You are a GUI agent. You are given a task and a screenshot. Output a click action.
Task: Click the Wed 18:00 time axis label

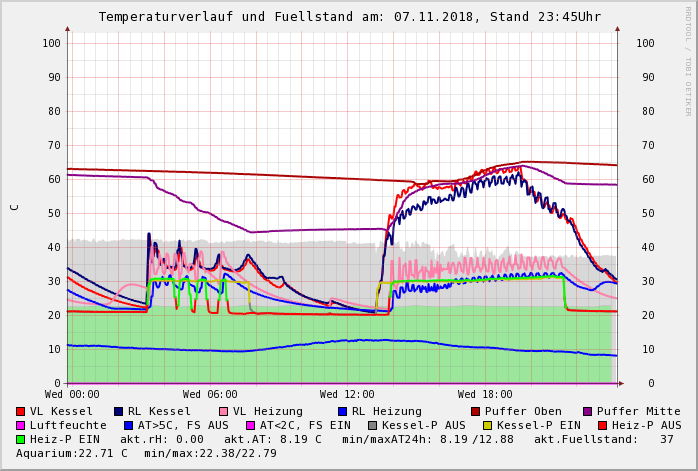tap(485, 395)
